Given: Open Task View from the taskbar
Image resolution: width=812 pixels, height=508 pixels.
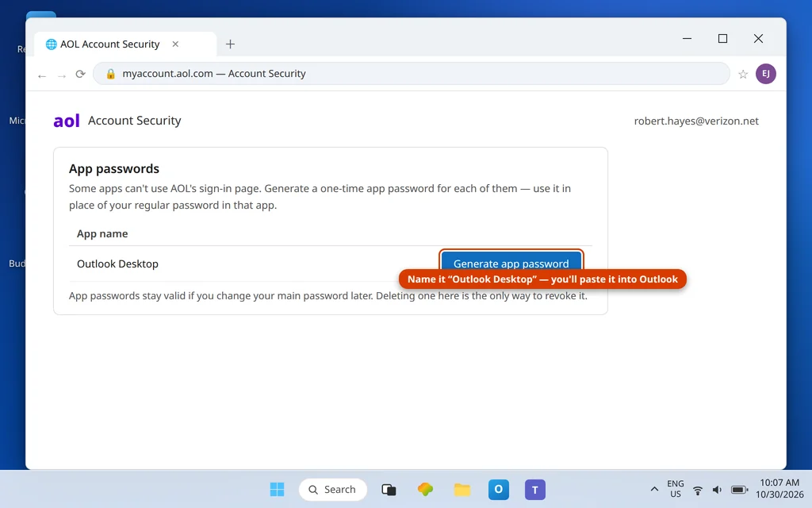Looking at the screenshot, I should pyautogui.click(x=389, y=489).
